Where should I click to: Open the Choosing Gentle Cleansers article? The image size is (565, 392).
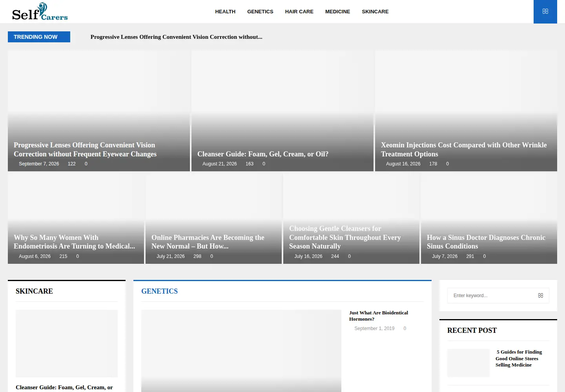[x=345, y=237]
